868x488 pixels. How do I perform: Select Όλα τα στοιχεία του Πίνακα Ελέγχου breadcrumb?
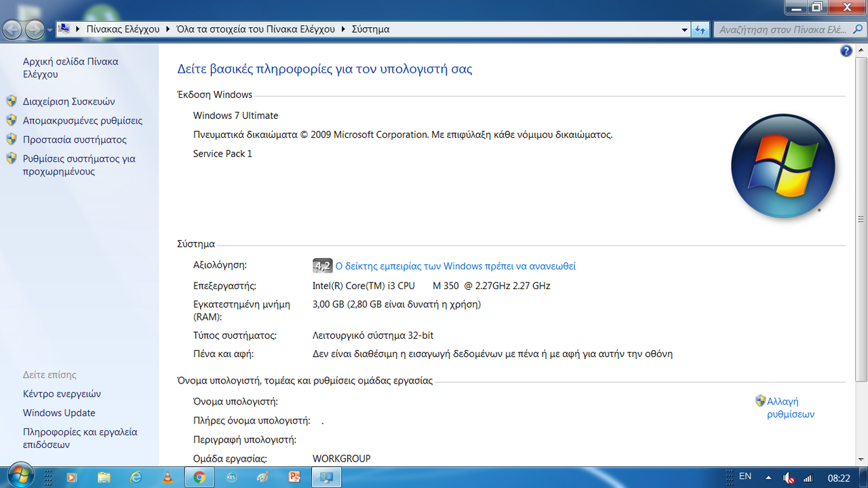click(x=256, y=29)
